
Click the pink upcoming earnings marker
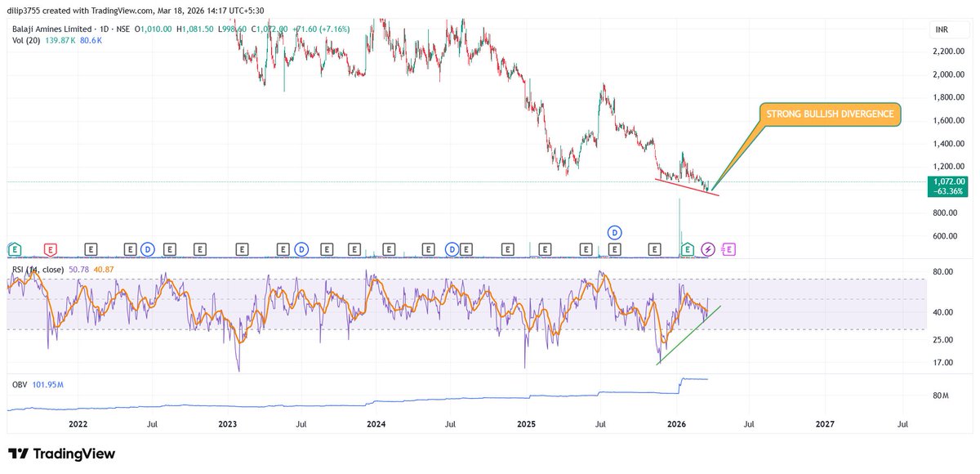pos(728,248)
